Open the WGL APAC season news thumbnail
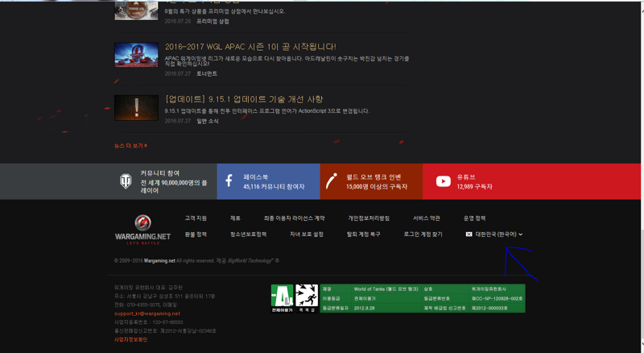Image resolution: width=644 pixels, height=353 pixels. click(136, 55)
